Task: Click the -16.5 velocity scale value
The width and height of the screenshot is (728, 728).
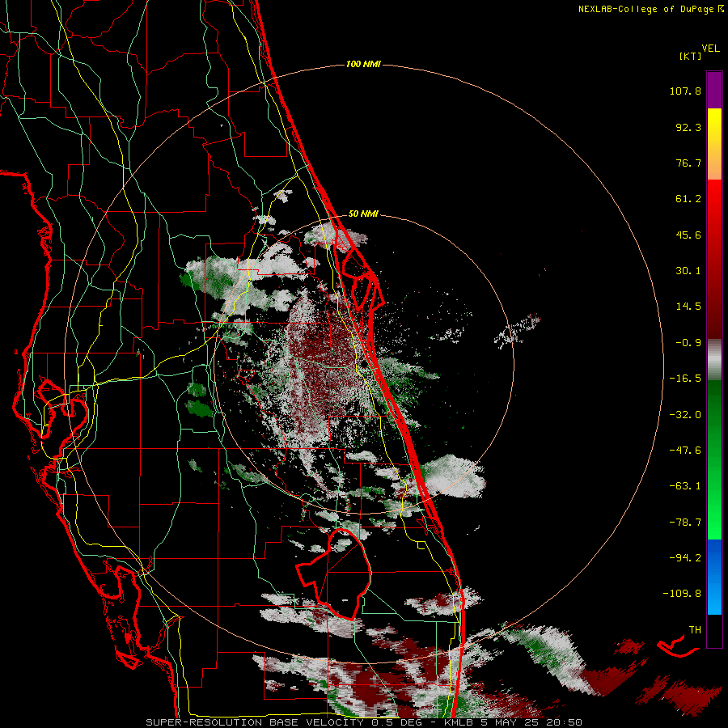Action: click(x=685, y=379)
